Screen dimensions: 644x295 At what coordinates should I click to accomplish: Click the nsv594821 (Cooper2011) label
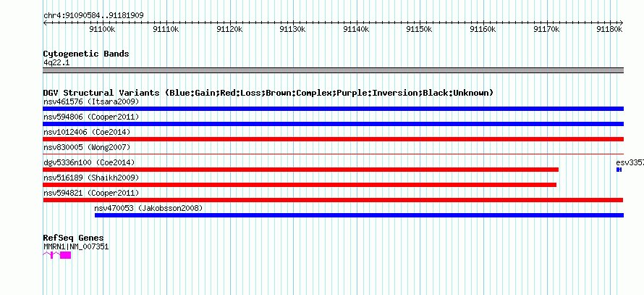point(91,193)
